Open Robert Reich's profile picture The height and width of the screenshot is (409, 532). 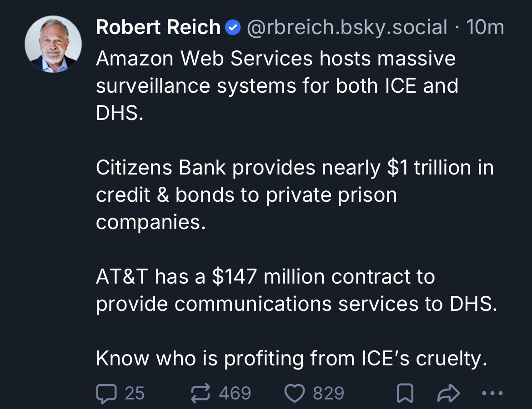[53, 45]
